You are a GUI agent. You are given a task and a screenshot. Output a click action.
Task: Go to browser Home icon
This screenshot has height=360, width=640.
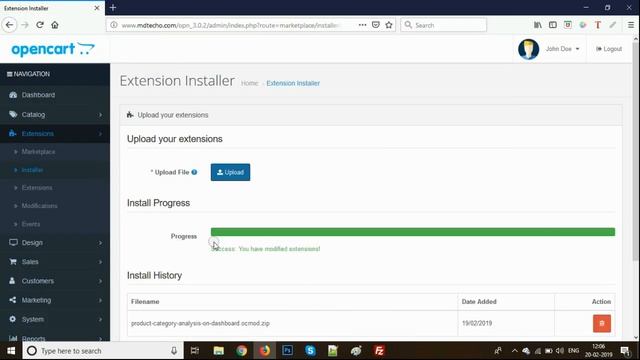55,25
